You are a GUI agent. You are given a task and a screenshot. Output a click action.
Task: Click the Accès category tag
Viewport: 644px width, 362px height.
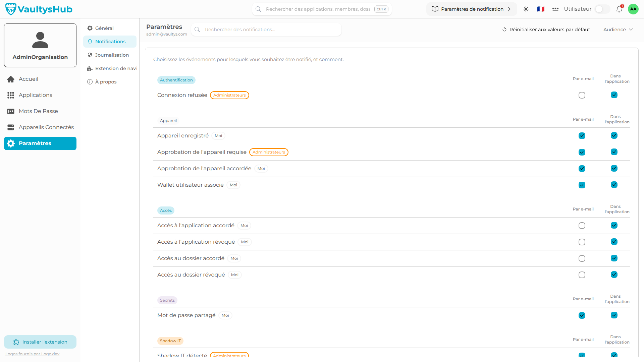tap(166, 210)
